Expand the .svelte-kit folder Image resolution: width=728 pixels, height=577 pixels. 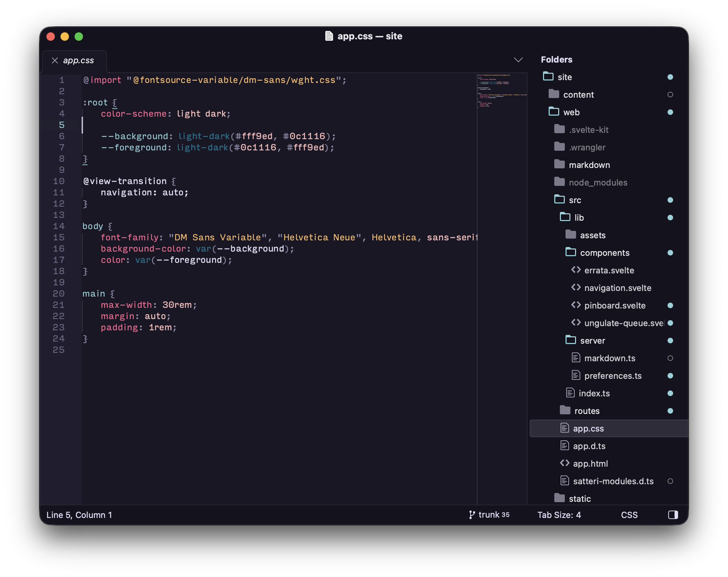click(x=559, y=129)
